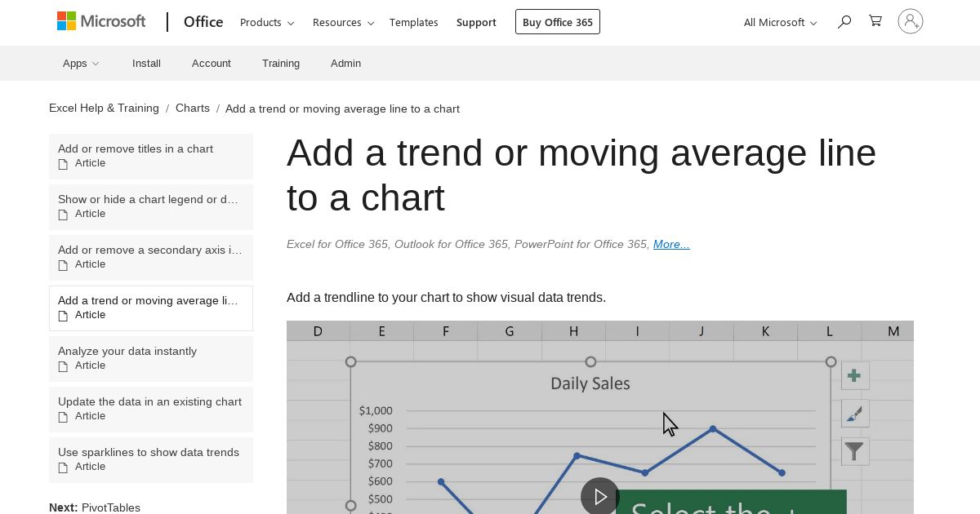
Task: Expand the Products dropdown menu
Action: pos(267,22)
